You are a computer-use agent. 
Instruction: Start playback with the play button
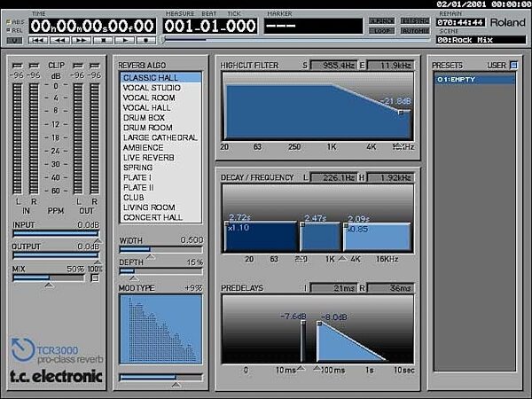[124, 41]
